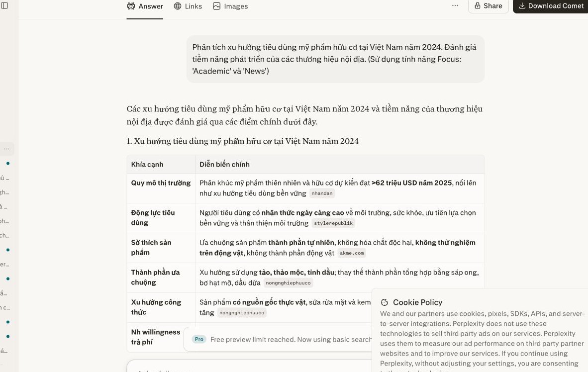Open nongnghiephuuco citation in Xu hướng công thức row
This screenshot has width=588, height=372.
[242, 313]
